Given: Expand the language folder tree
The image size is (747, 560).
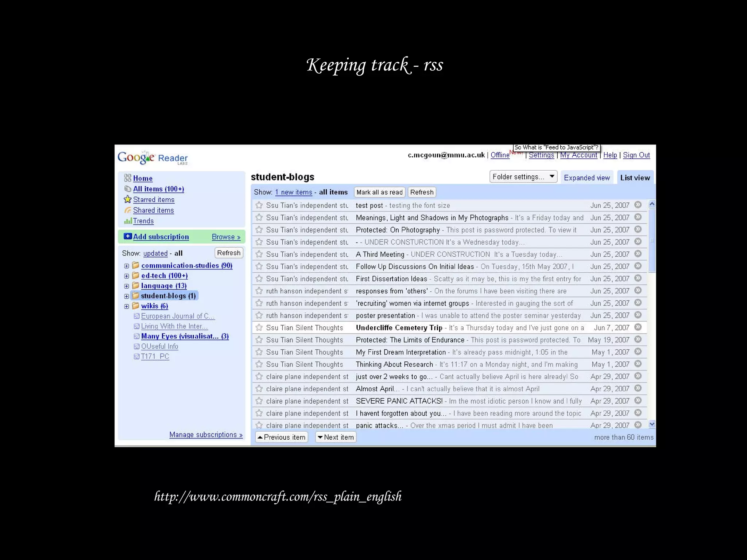Looking at the screenshot, I should click(x=127, y=286).
